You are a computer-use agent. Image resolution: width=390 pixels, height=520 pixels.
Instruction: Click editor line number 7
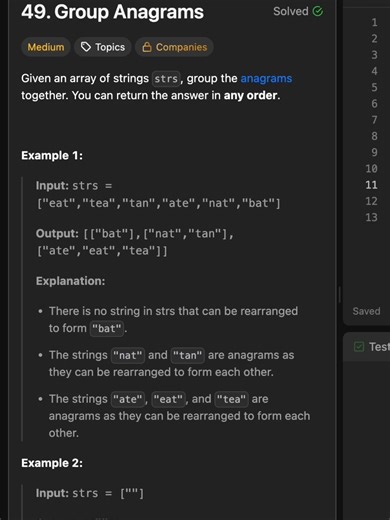point(374,120)
